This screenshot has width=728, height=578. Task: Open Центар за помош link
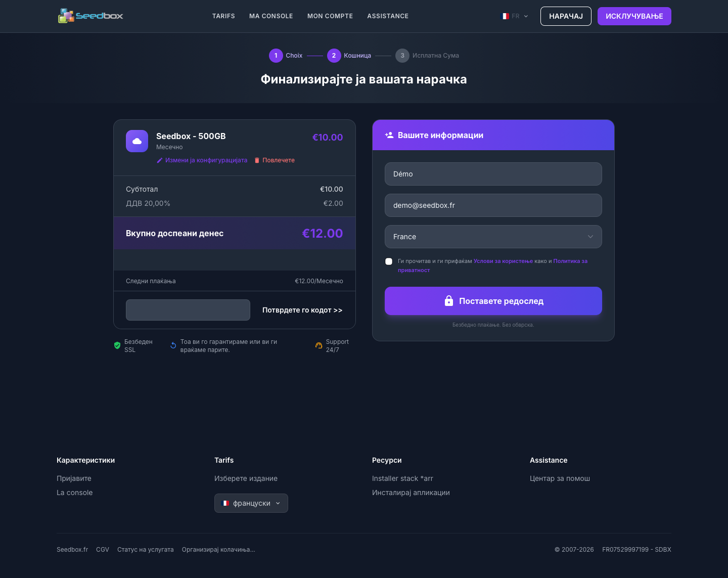point(560,478)
